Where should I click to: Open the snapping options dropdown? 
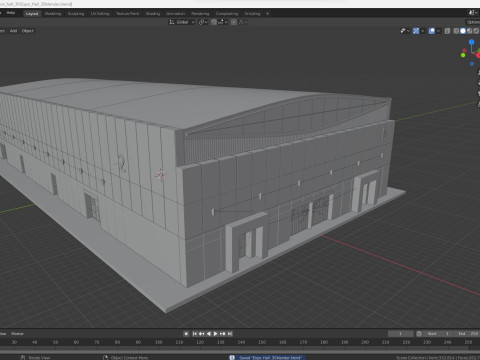click(x=223, y=22)
